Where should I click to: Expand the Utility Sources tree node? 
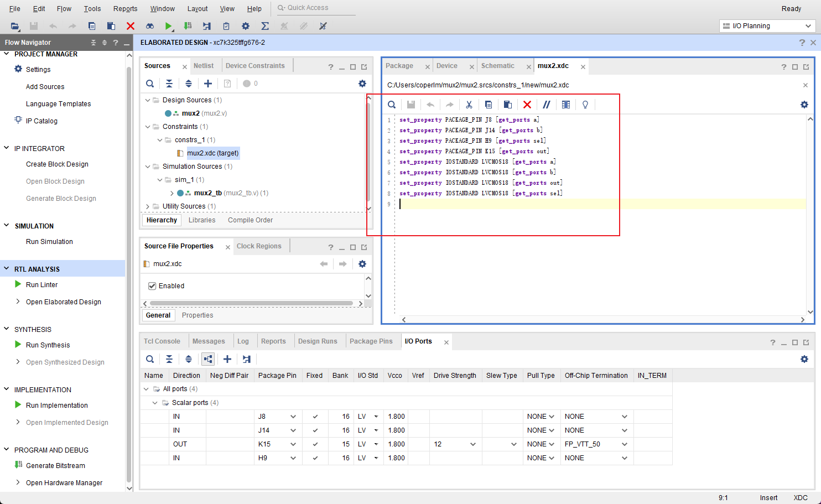[148, 206]
